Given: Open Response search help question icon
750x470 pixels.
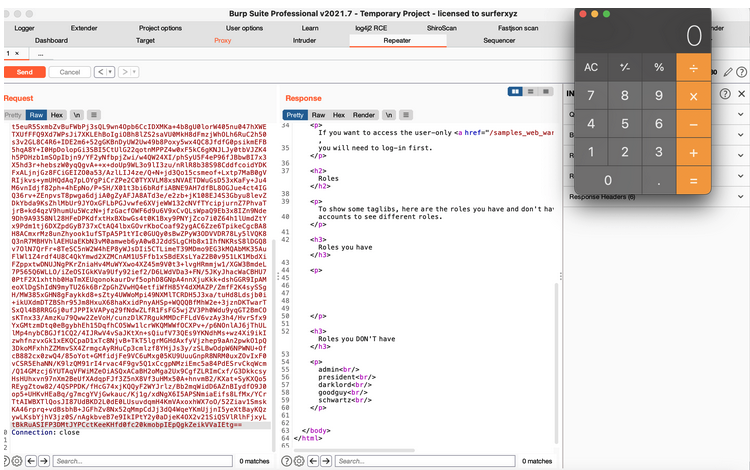Looking at the screenshot, I should pos(287,461).
